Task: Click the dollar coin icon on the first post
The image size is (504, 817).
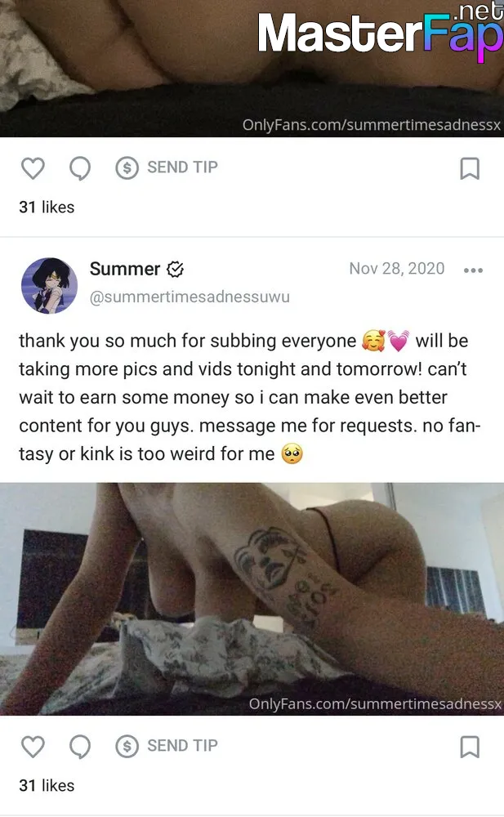Action: pyautogui.click(x=127, y=167)
